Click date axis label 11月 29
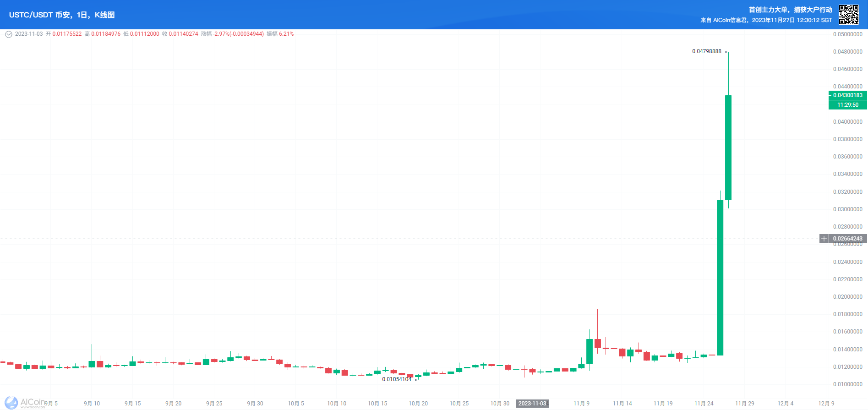 744,404
